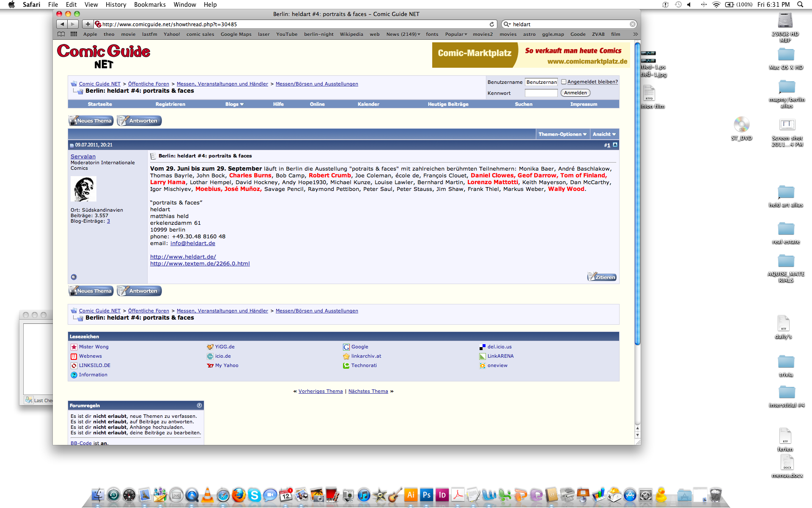The image size is (812, 508).
Task: Open the YiGG.de bookmark icon
Action: coord(210,347)
